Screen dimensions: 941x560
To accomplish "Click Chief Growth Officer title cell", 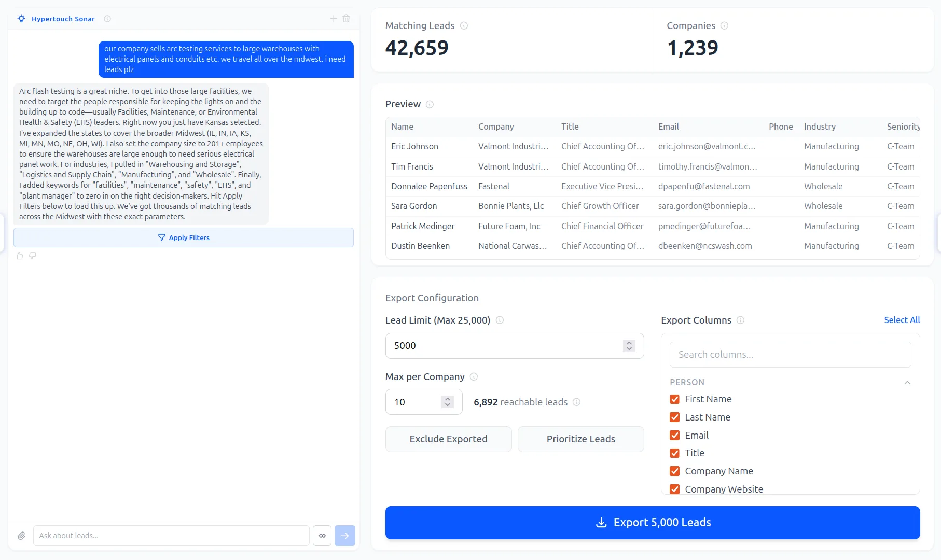I will (600, 206).
